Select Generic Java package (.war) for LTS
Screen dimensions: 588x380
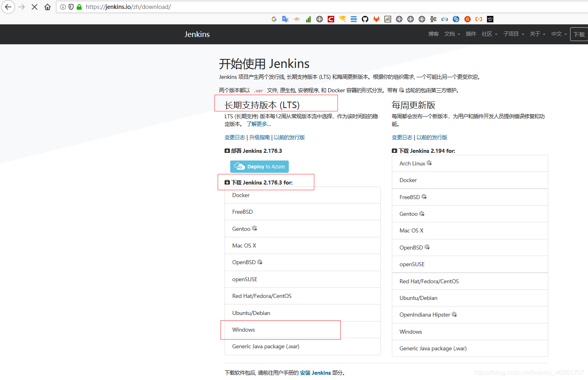(303, 346)
